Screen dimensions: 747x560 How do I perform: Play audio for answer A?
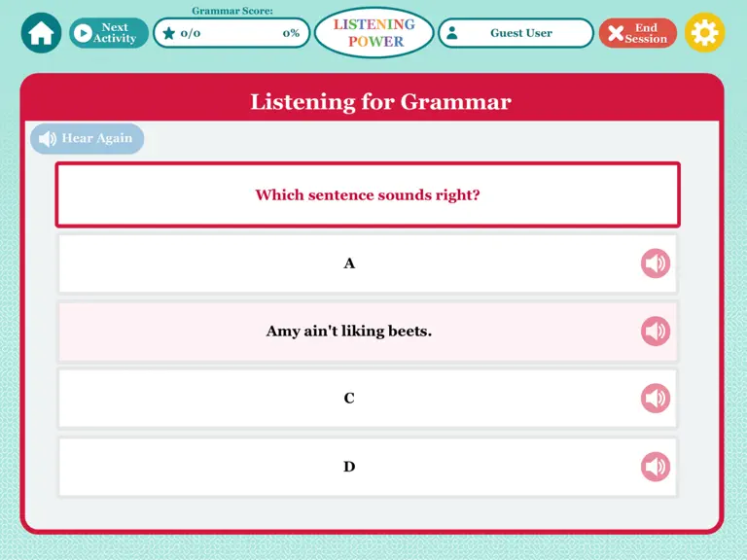656,263
